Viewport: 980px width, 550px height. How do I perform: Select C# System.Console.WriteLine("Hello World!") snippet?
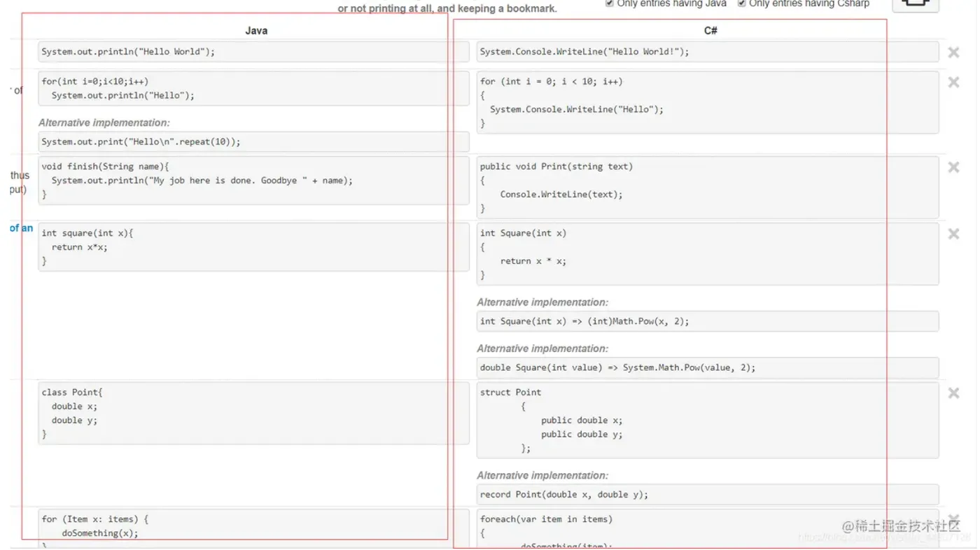click(708, 52)
